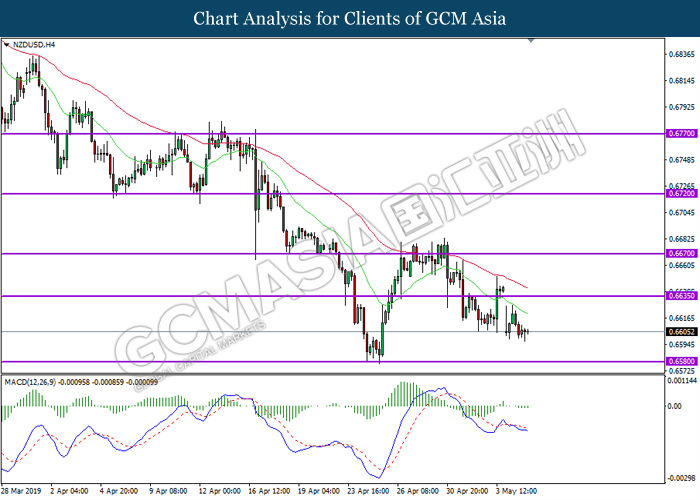Click the 0.65945 price axis value
The image size is (700, 500).
pyautogui.click(x=682, y=345)
